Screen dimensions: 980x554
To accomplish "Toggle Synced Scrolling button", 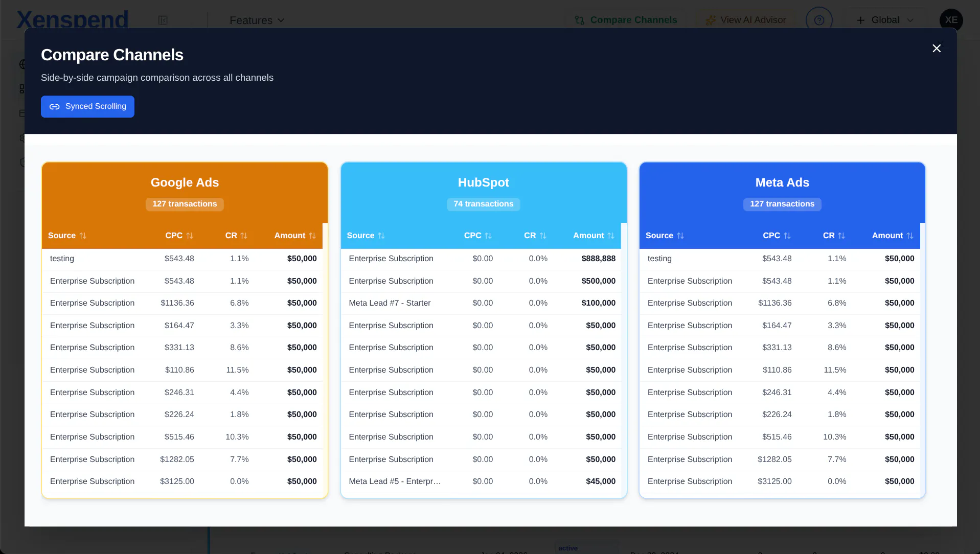I will click(87, 106).
